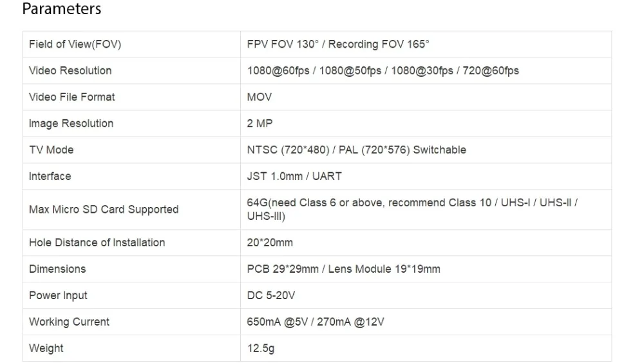Viewport: 644px width, 363px height.
Task: Select the TV Mode row label
Action: 52,150
